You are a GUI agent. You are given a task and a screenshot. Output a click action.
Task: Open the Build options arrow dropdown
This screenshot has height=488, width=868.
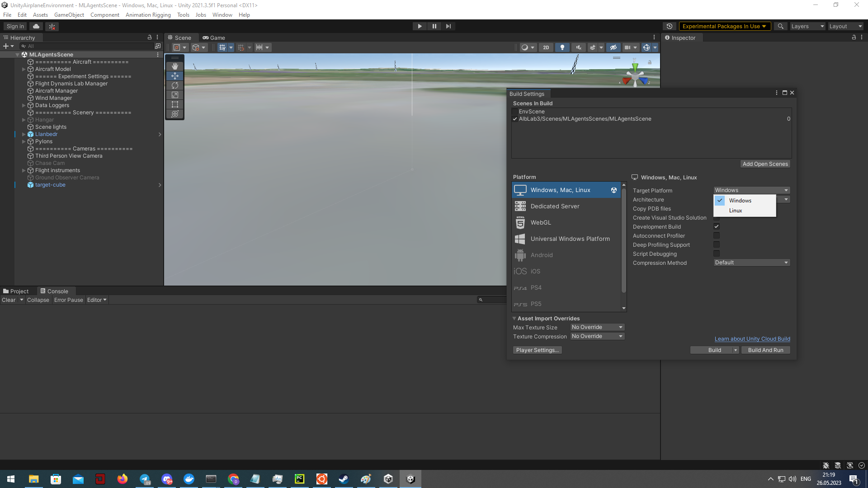[736, 350]
